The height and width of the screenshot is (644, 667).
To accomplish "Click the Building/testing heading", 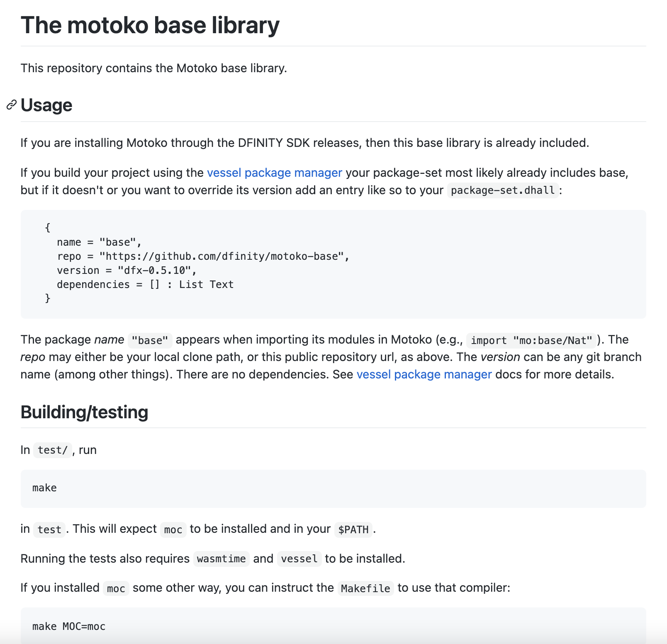I will 84,412.
